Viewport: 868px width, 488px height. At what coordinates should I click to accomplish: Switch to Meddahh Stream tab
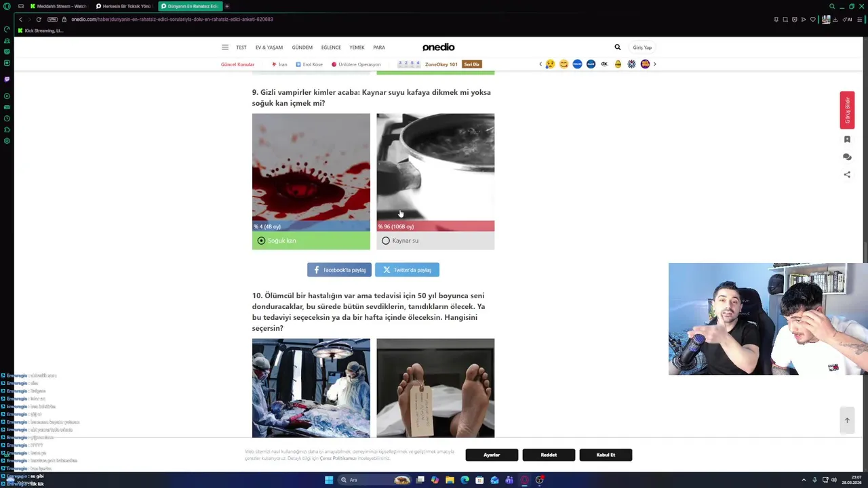point(58,6)
